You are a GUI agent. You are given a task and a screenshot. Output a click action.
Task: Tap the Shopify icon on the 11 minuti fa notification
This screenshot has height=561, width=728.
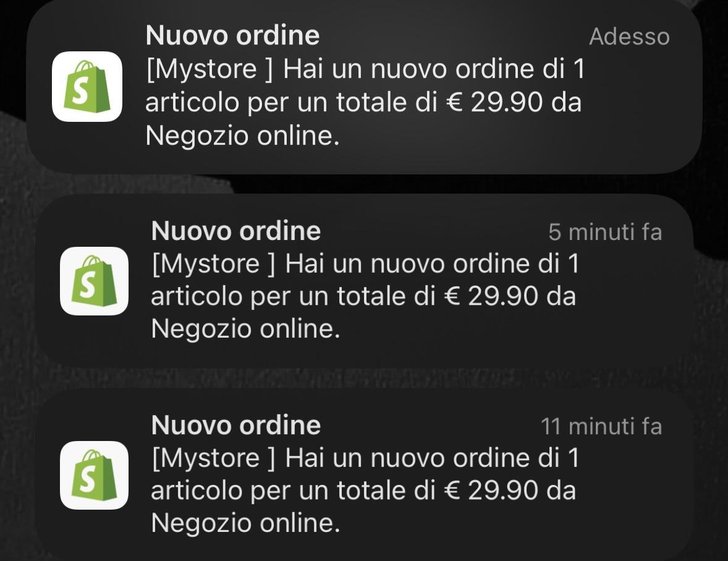95,475
